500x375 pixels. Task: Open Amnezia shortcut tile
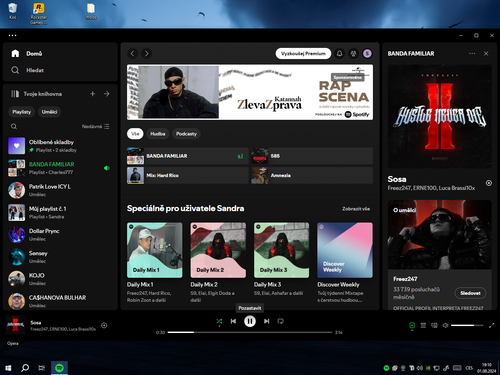pos(312,175)
